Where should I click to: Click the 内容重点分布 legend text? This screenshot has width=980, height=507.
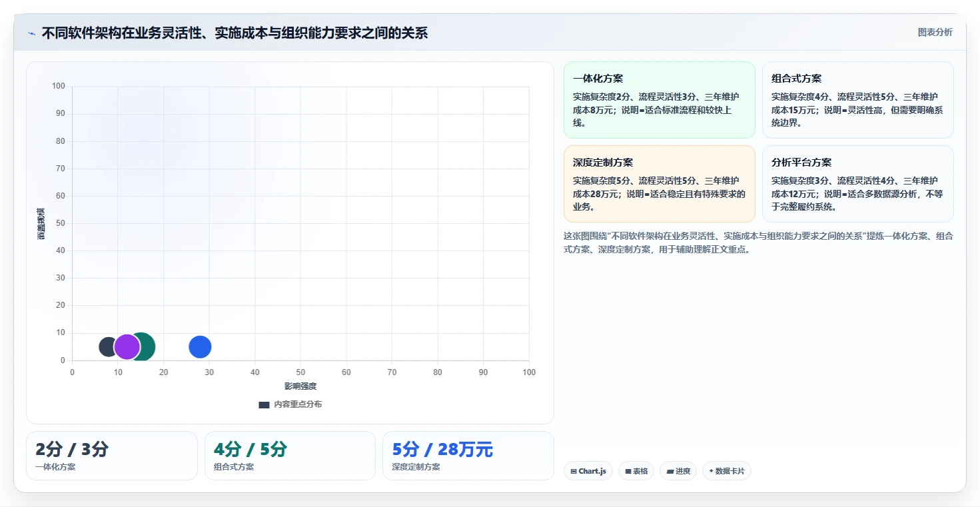click(x=298, y=404)
